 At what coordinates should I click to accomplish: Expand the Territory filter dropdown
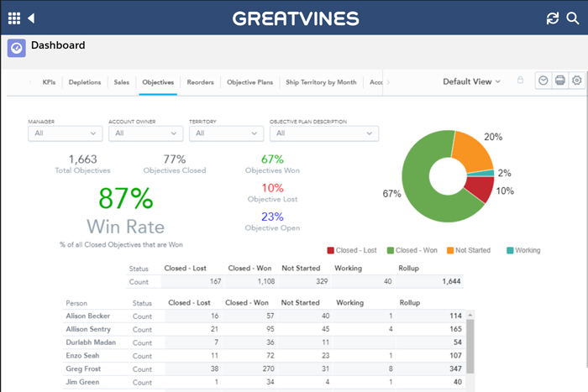(x=226, y=133)
